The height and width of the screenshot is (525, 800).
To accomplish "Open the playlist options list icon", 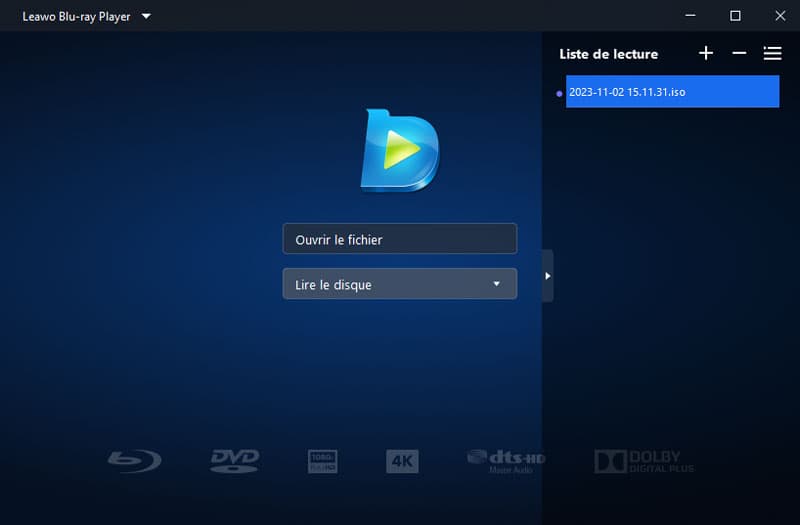I will [772, 53].
